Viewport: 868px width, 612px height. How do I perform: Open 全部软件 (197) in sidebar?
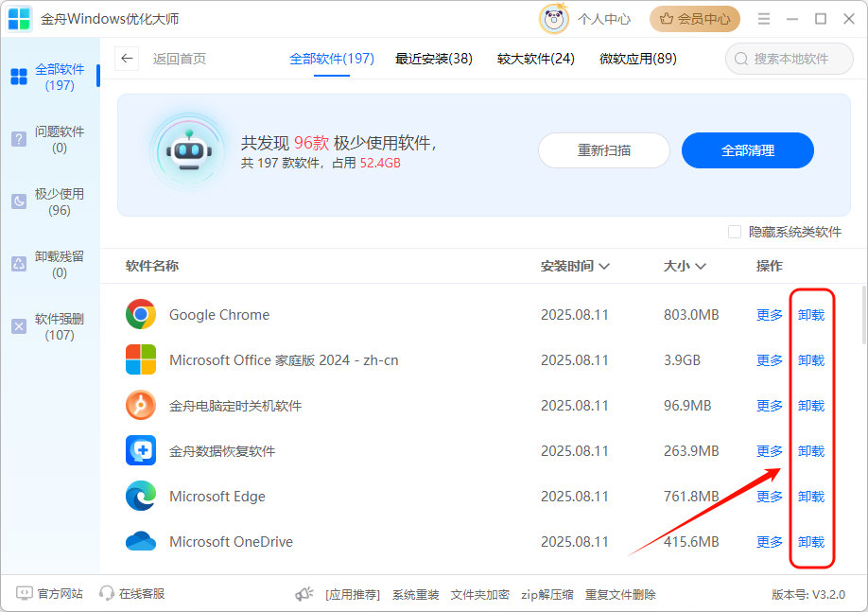click(50, 77)
